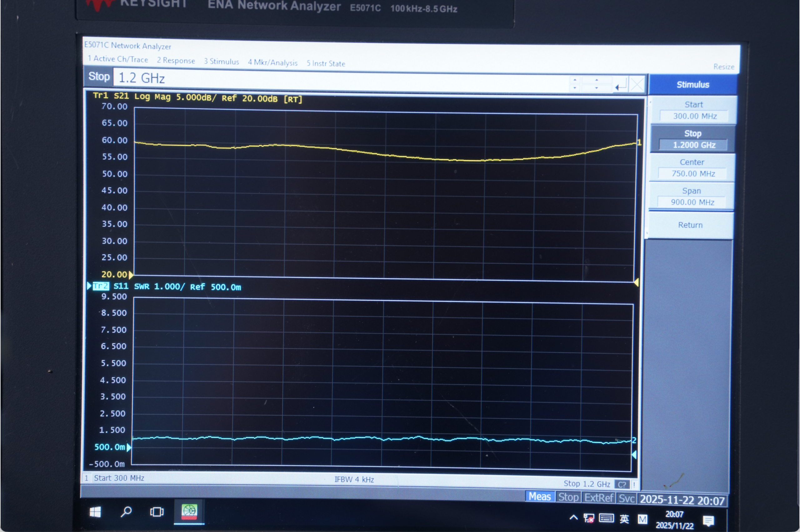The height and width of the screenshot is (532, 800).
Task: Click the large step-up arrow in entry bar
Action: 597,80
